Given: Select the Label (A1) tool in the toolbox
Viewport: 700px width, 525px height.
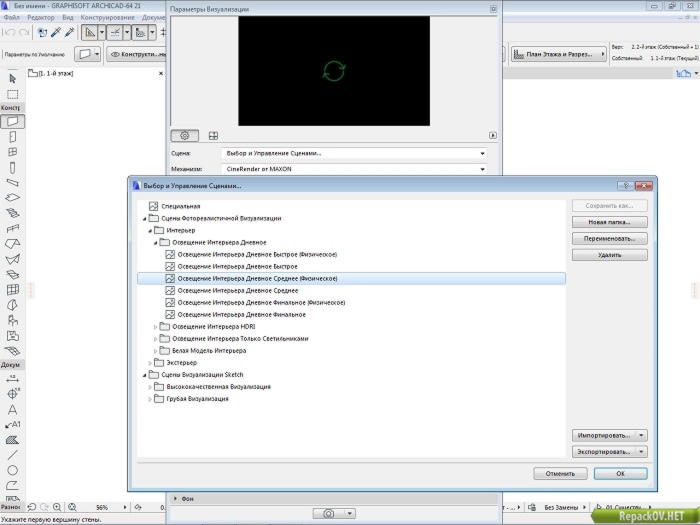Looking at the screenshot, I should pos(12,425).
